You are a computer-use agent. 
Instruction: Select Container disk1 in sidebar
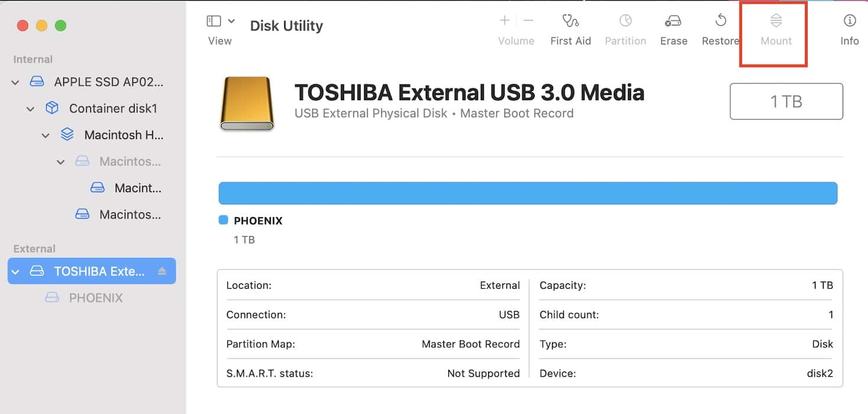pyautogui.click(x=112, y=109)
